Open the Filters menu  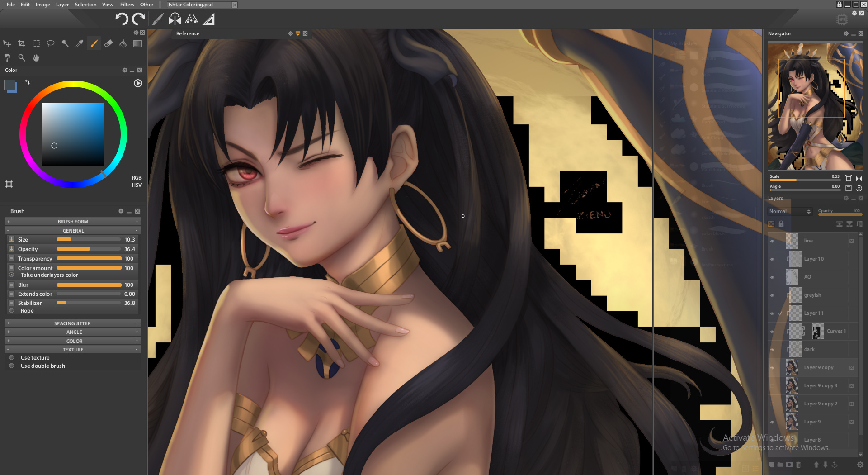tap(127, 5)
